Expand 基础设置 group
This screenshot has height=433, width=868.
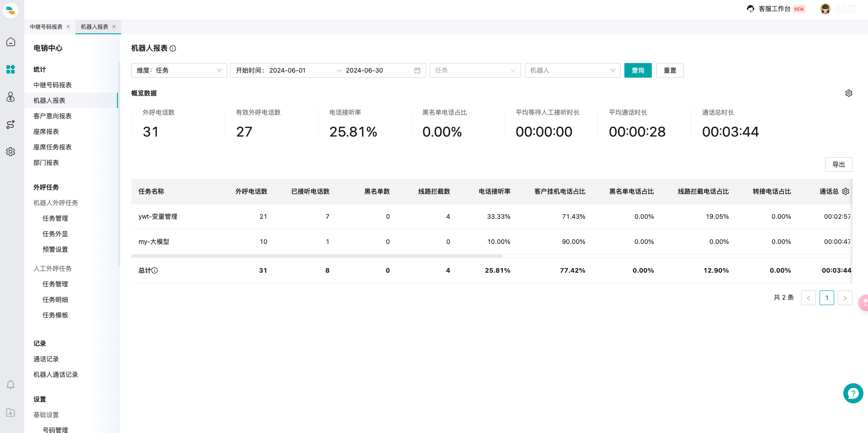(46, 415)
